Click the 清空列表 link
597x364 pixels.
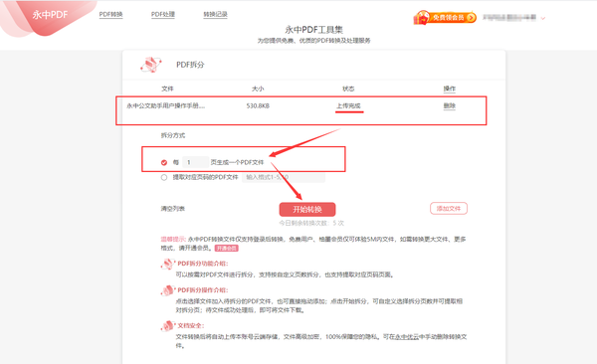coord(173,209)
